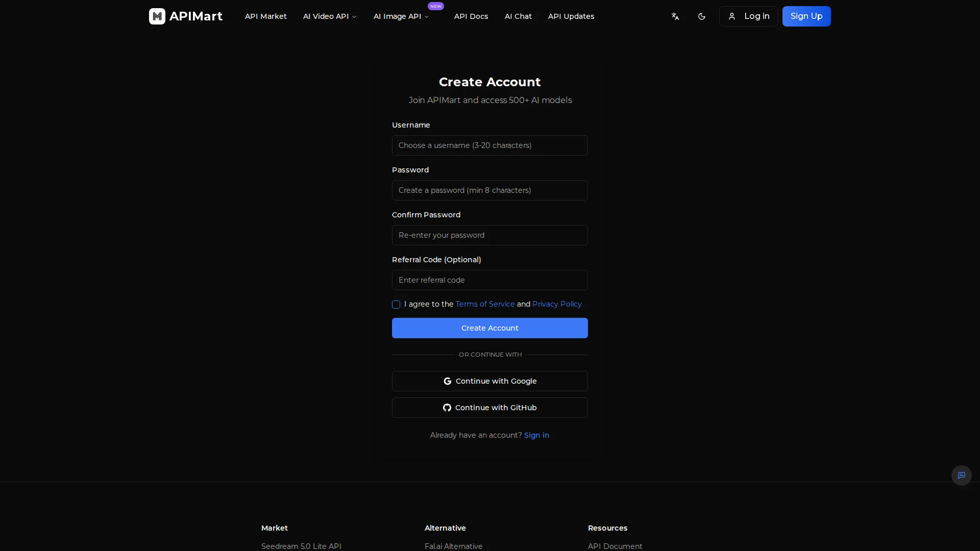Go to the API Docs page

(471, 16)
